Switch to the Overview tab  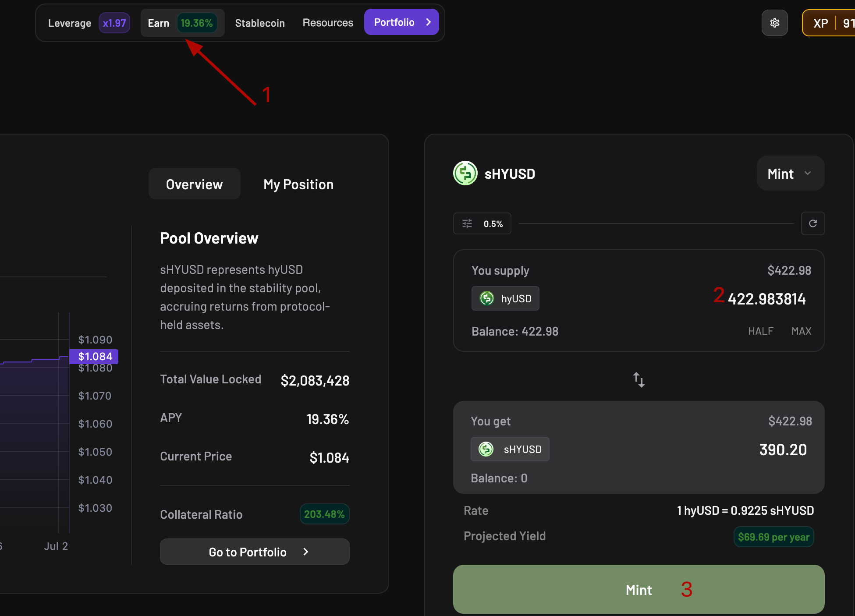click(x=194, y=184)
